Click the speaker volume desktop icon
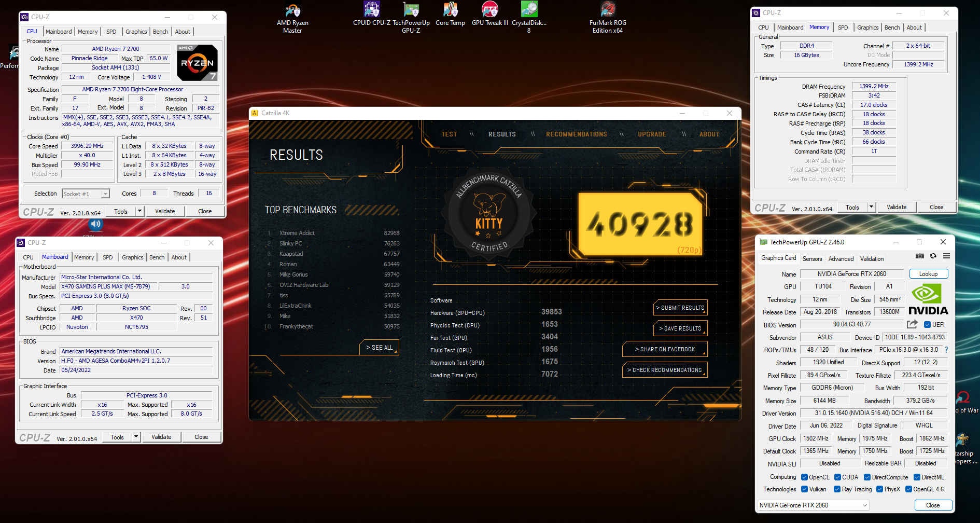Image resolution: width=980 pixels, height=523 pixels. [x=96, y=224]
